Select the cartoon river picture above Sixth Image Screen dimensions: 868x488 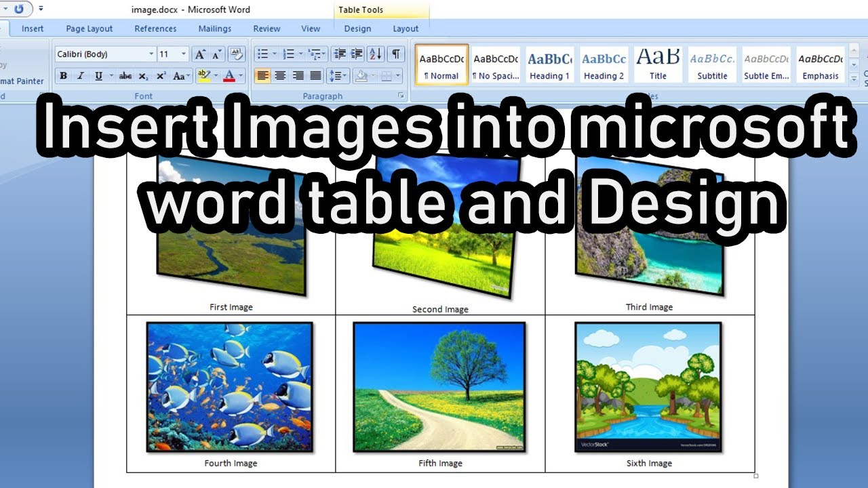click(648, 387)
